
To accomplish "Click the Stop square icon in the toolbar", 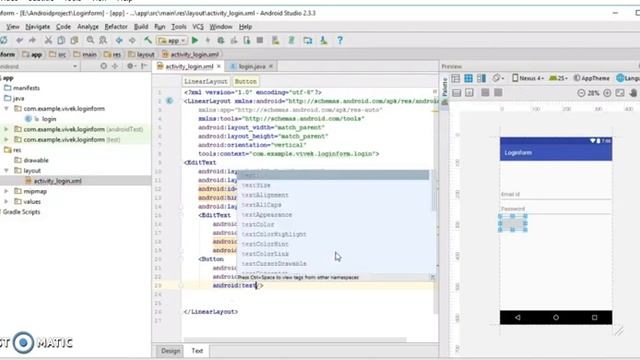I will click(260, 40).
